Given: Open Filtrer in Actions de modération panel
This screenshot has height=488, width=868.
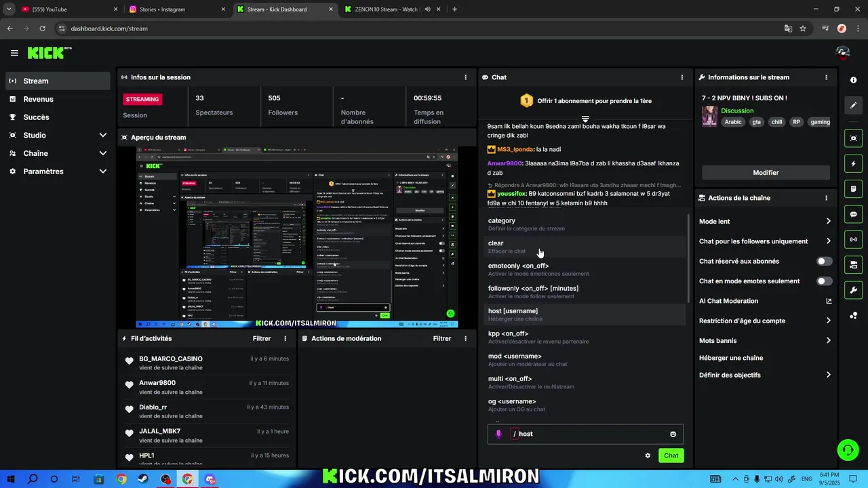Looking at the screenshot, I should click(442, 338).
